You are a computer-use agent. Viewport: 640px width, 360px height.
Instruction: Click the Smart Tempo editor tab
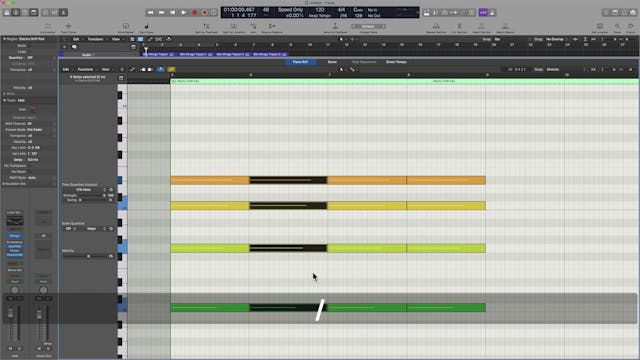click(x=396, y=62)
